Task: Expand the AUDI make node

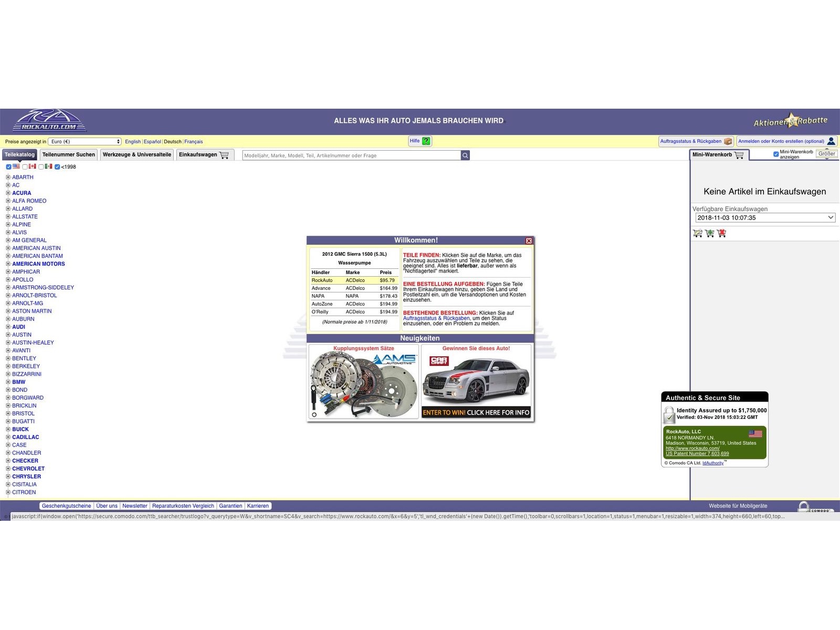Action: pyautogui.click(x=8, y=327)
